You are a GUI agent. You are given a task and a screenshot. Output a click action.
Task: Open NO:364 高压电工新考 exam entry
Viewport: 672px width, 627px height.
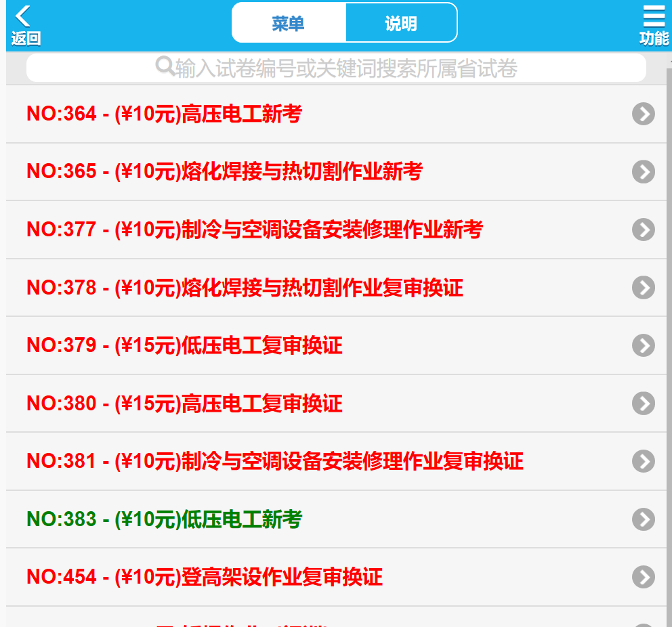coord(164,114)
